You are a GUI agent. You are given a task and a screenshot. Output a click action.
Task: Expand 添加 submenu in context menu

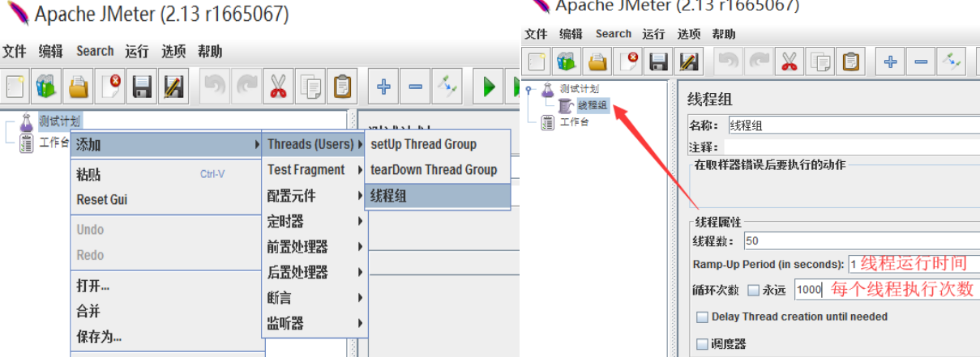[x=167, y=144]
